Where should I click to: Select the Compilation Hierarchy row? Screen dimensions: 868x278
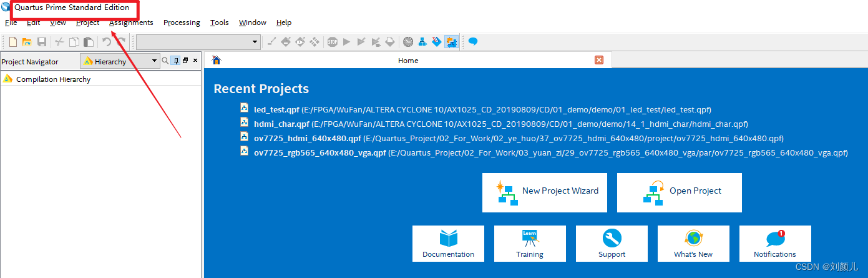point(100,79)
